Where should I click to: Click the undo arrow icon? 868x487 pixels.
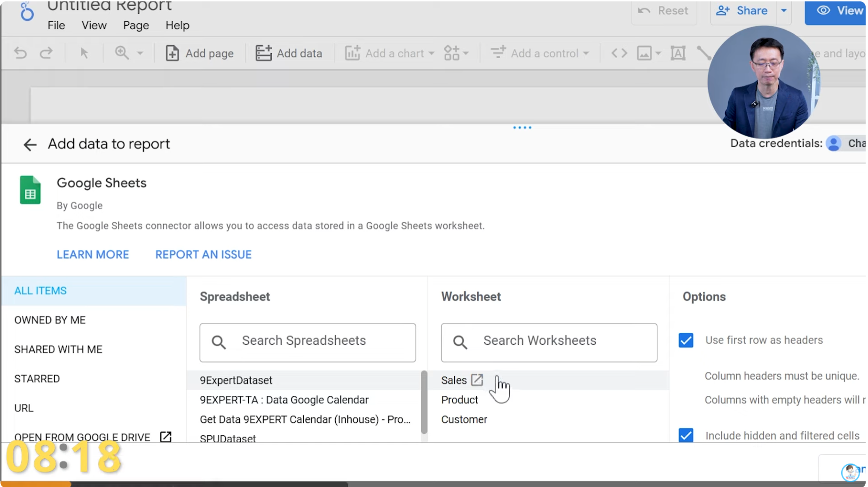(x=20, y=53)
